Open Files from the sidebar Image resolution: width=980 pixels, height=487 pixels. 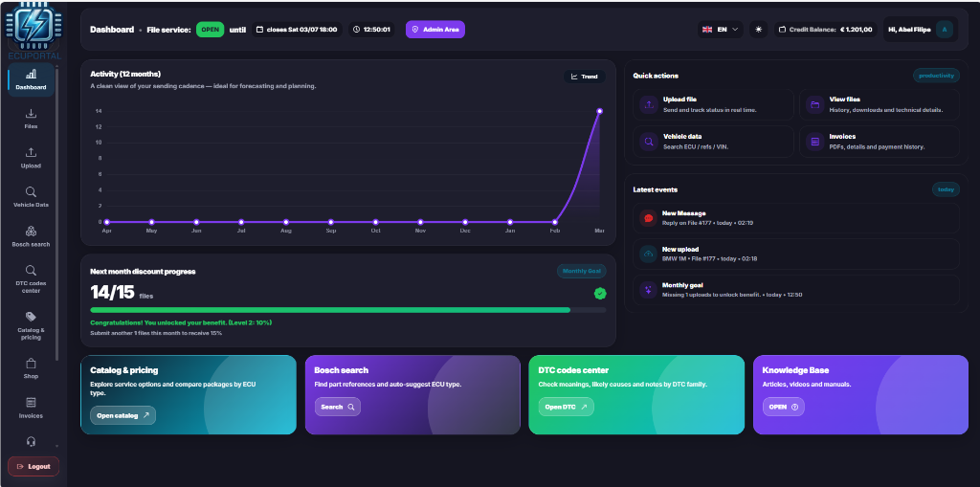click(31, 119)
